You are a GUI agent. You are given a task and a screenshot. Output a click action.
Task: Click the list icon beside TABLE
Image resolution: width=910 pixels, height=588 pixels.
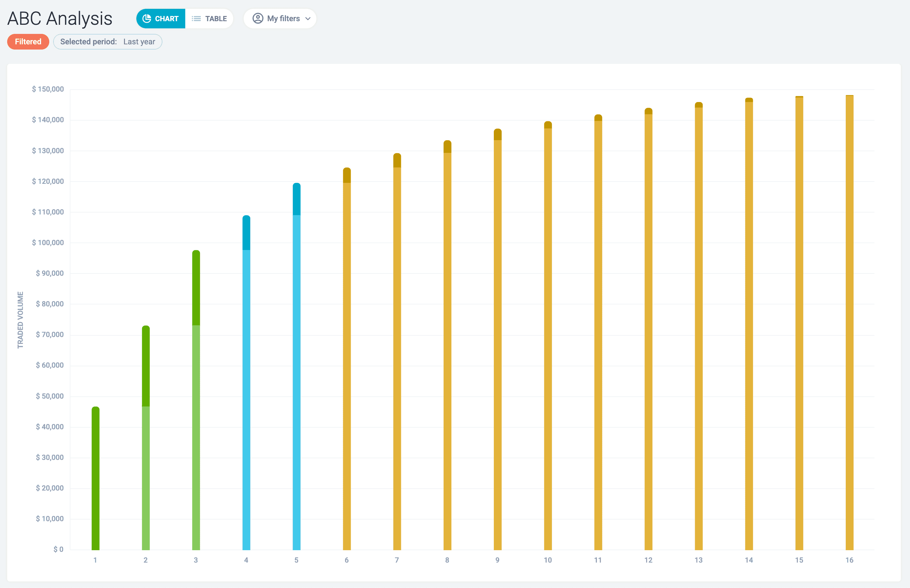[196, 19]
